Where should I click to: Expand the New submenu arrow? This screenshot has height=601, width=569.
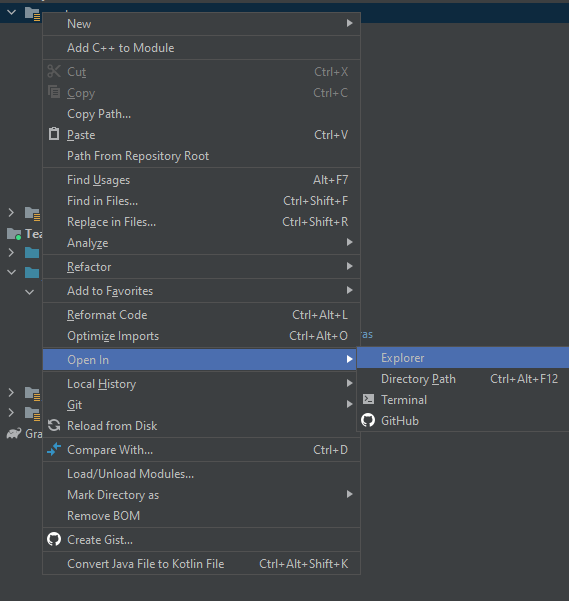pos(349,23)
